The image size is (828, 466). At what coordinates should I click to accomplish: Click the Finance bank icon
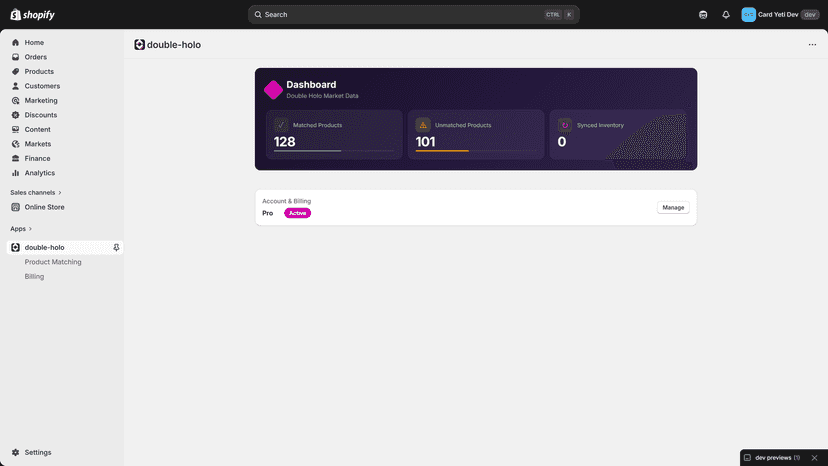coord(15,159)
